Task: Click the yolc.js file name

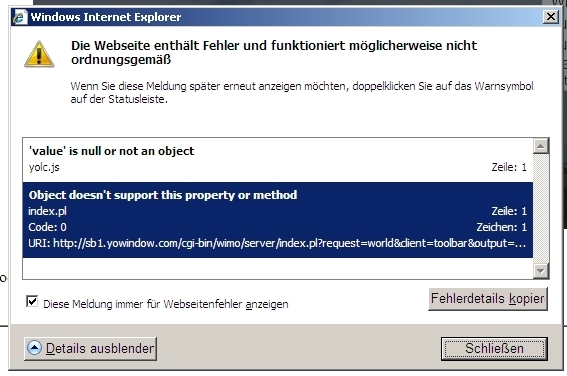Action: pos(44,167)
